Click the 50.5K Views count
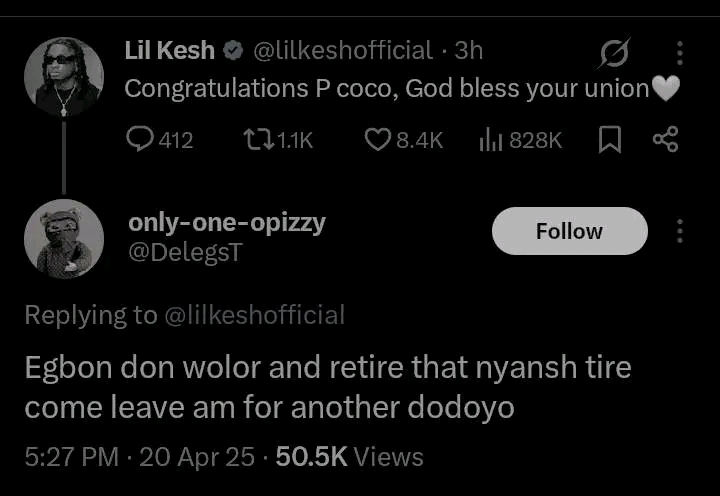The height and width of the screenshot is (496, 720). click(349, 457)
